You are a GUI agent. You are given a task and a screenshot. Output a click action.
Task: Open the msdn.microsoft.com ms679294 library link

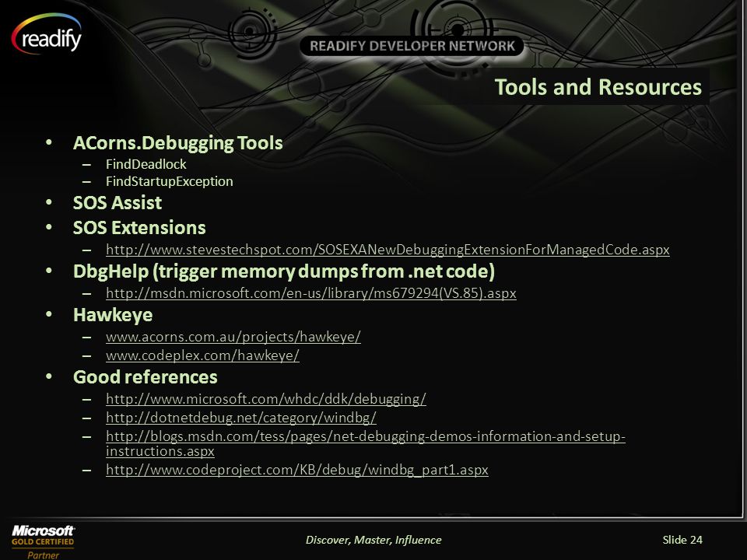point(311,293)
